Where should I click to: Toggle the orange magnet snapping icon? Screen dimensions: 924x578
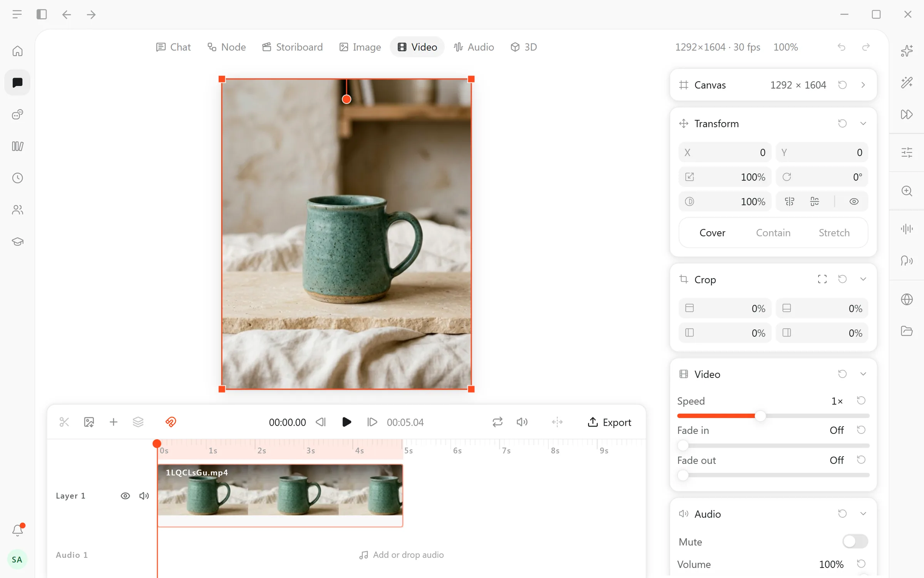pos(171,422)
